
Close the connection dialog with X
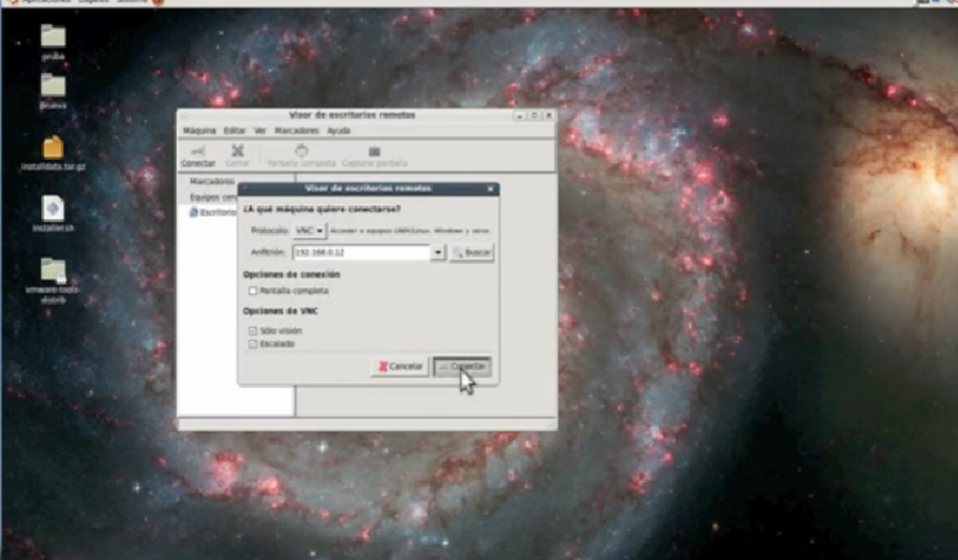click(x=490, y=189)
